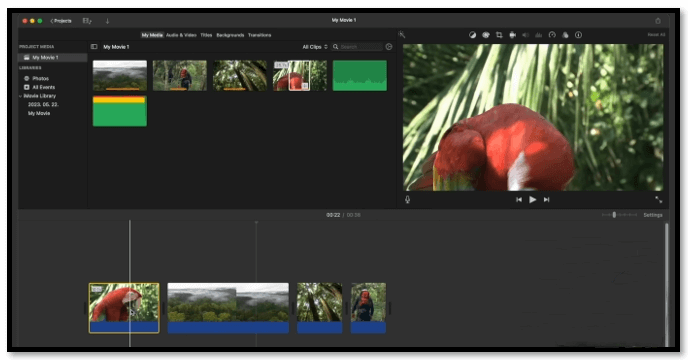The height and width of the screenshot is (360, 688).
Task: Select hiker clip in timeline
Action: tap(368, 308)
